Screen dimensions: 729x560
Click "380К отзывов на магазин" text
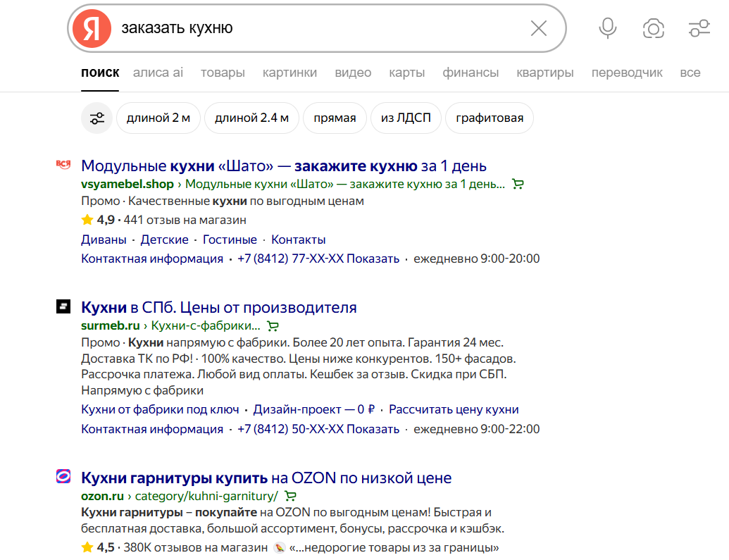pos(196,548)
